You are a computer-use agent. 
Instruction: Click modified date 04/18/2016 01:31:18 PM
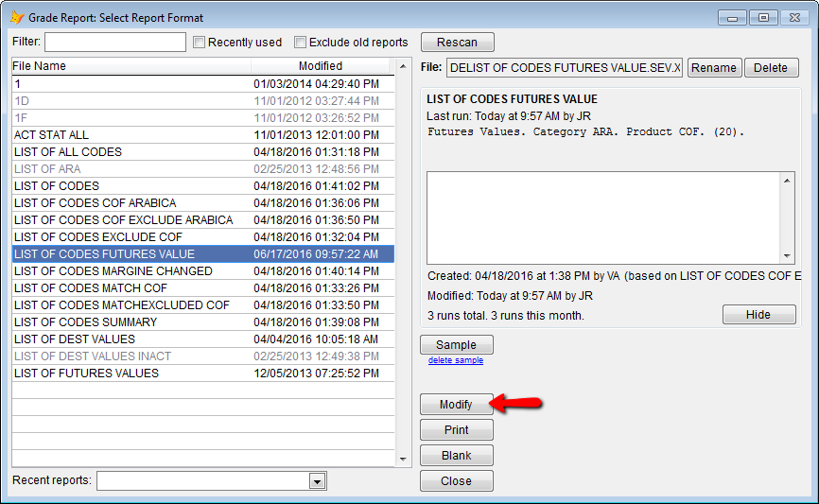point(317,152)
